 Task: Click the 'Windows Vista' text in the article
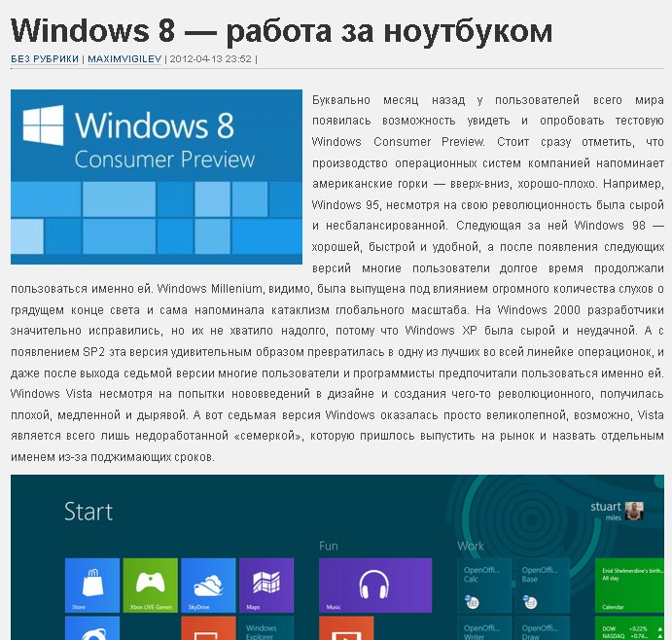point(52,394)
